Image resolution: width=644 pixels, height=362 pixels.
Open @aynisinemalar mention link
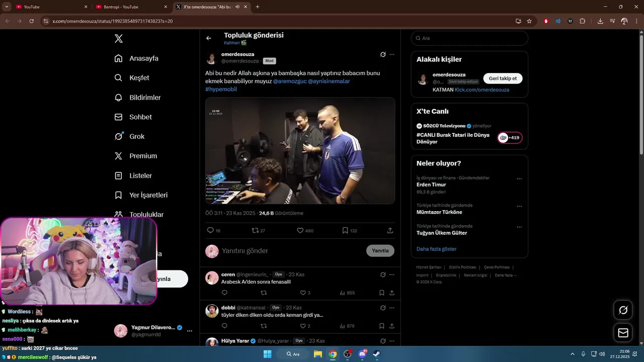click(329, 81)
